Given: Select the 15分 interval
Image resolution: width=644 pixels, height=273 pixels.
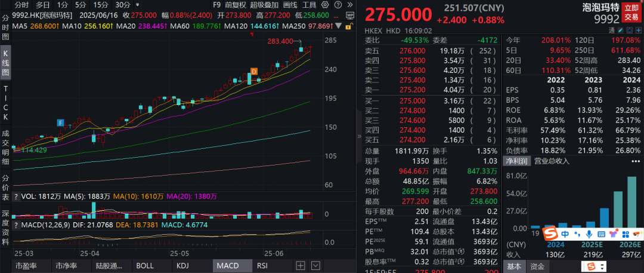Looking at the screenshot, I should 100,5.
